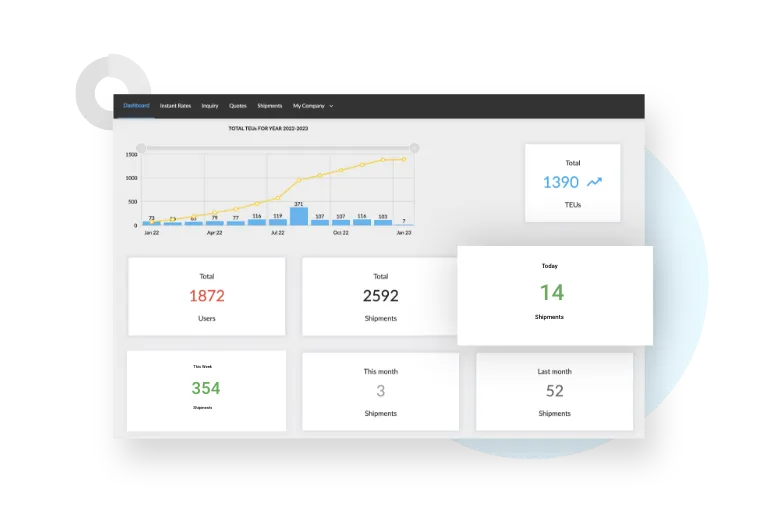Select This Week shipments card showing 354
Screen dimensions: 784x512
click(x=206, y=390)
